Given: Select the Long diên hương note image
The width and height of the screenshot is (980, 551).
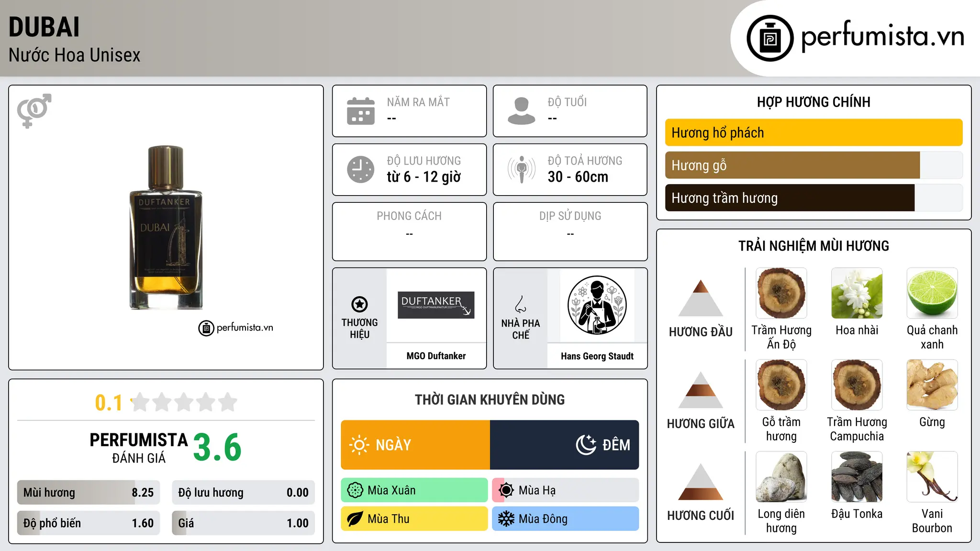Looking at the screenshot, I should pyautogui.click(x=781, y=477).
